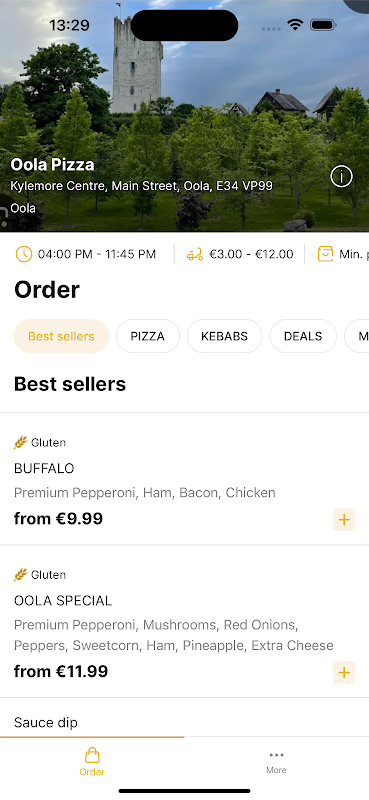This screenshot has height=800, width=369.
Task: Open the OOLA SPECIAL menu item
Action: point(184,621)
